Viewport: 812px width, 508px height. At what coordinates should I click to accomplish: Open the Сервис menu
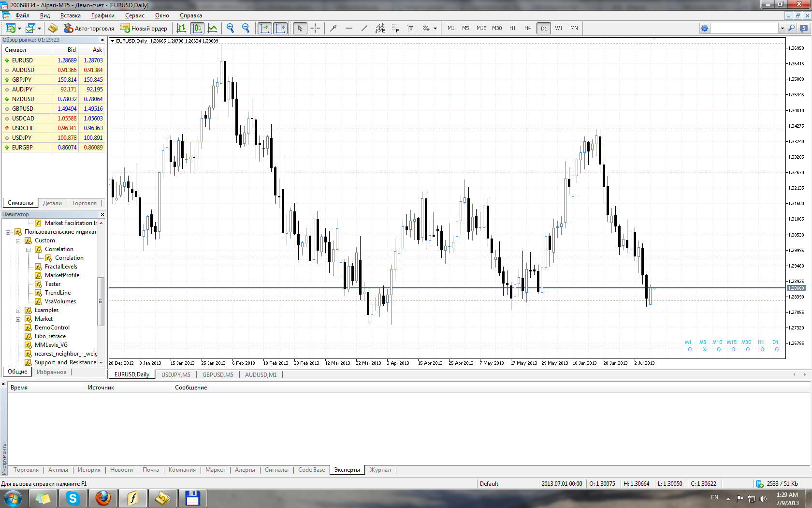coord(135,15)
